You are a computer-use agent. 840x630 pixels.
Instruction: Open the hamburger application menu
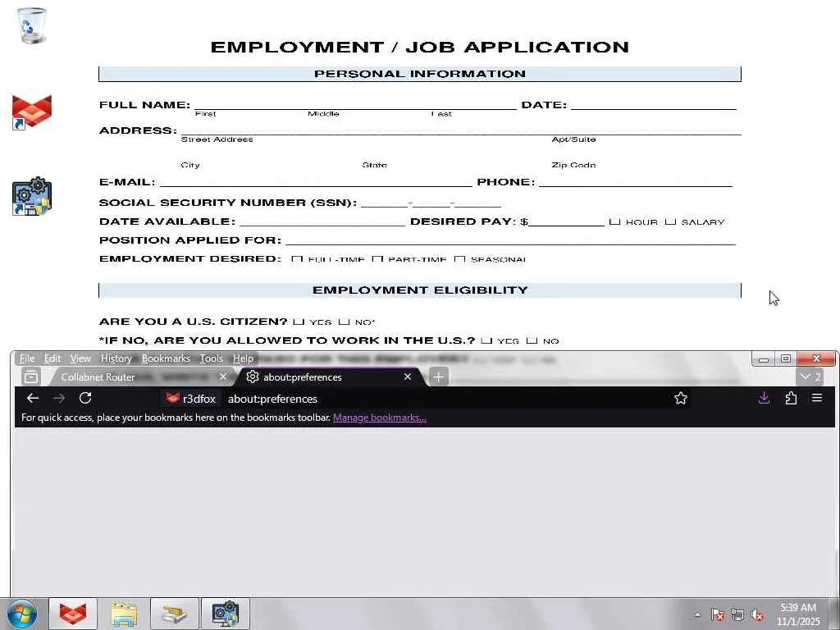(817, 398)
